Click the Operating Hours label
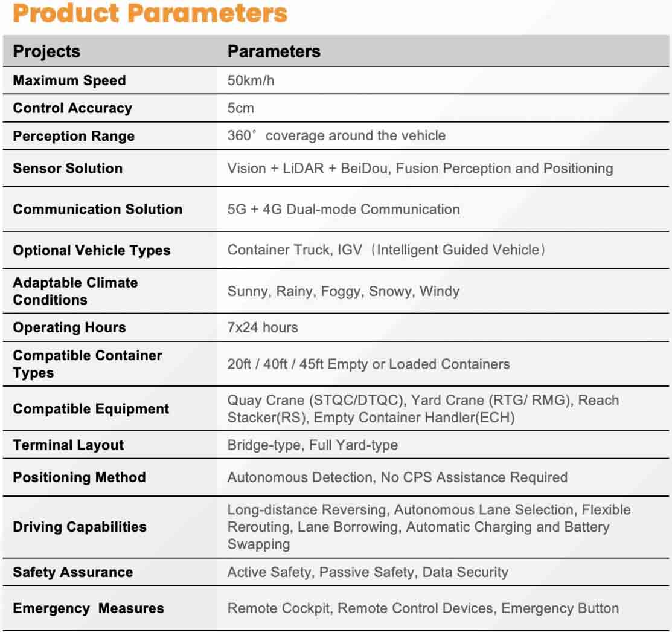Viewport: 672px width, 632px height. pos(69,327)
